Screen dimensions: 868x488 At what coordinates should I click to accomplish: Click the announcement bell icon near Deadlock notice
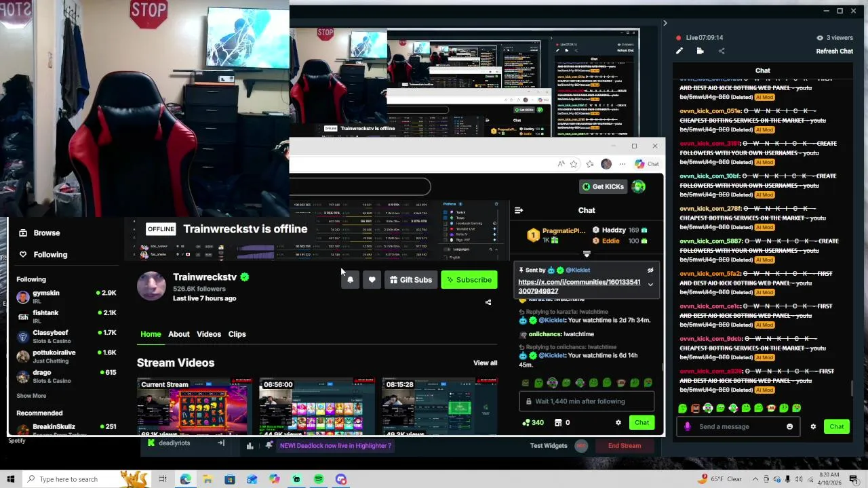(269, 445)
